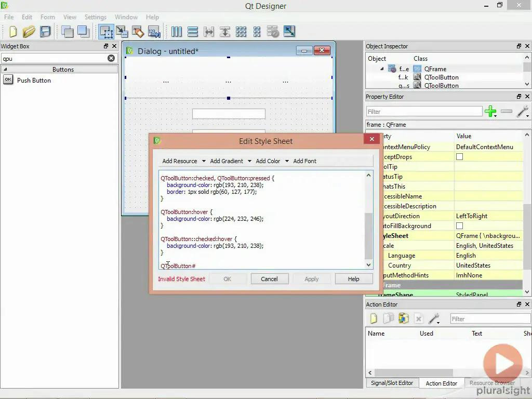Click the Property Editor filter field
This screenshot has width=532, height=399.
click(424, 111)
